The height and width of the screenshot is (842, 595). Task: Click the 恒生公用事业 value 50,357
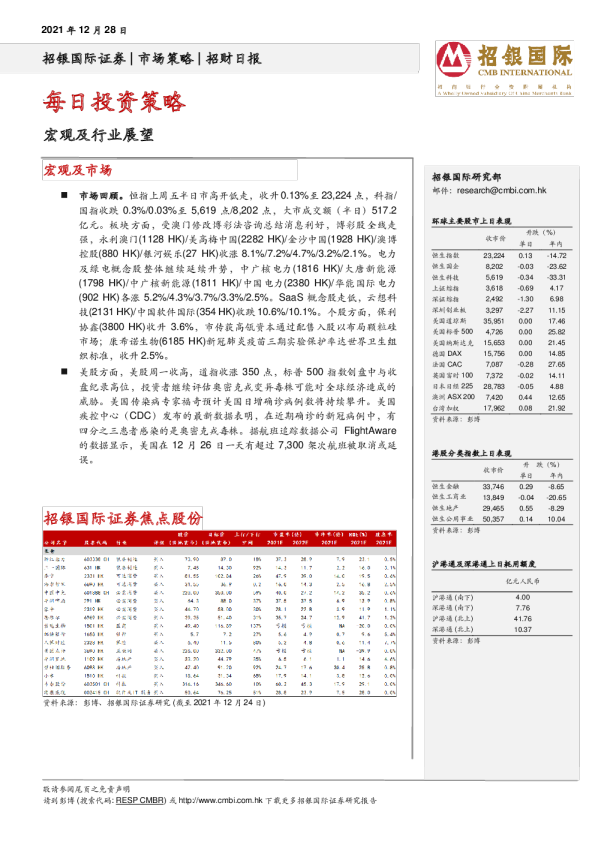pyautogui.click(x=494, y=520)
